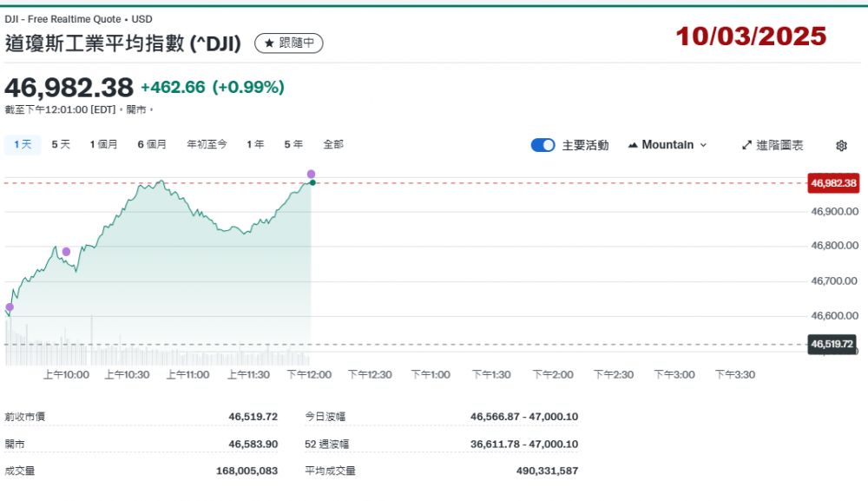Click the advanced chart expand arrows icon

746,145
